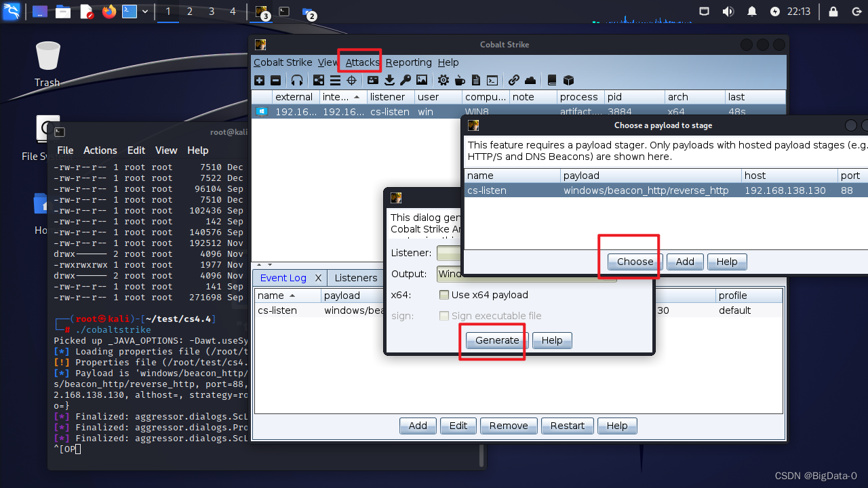Open the Kali dragon applications menu

pos(12,12)
